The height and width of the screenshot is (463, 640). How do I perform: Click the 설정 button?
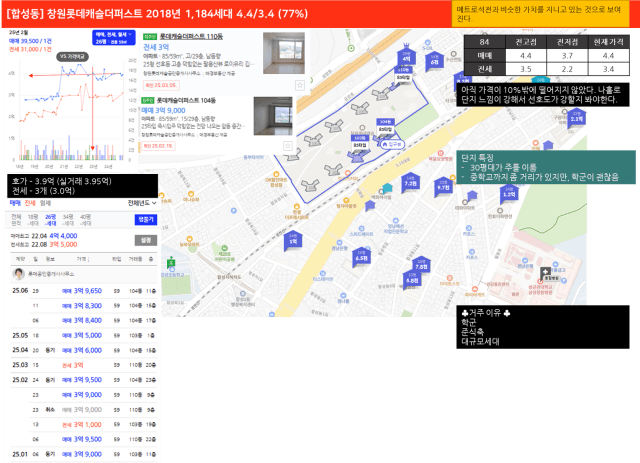click(x=145, y=240)
